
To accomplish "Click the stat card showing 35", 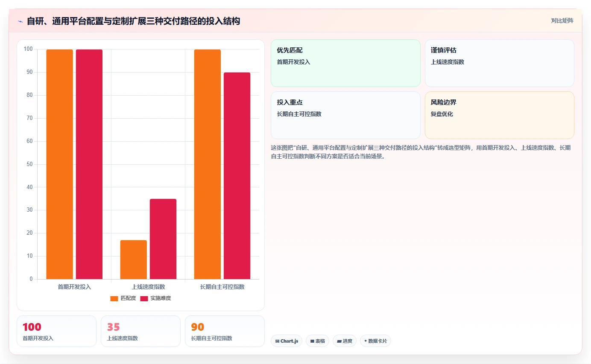I will point(140,331).
